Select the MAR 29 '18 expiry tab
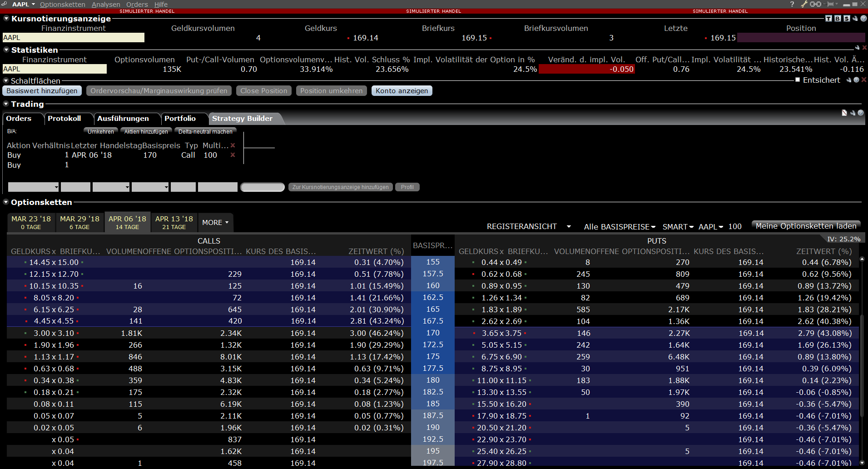Screen dimensions: 868x469 click(x=79, y=222)
